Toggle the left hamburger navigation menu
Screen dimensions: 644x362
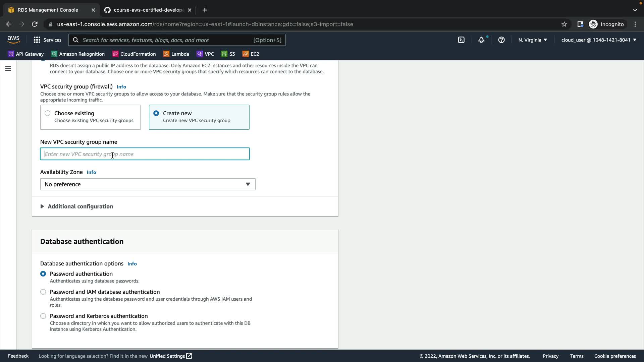coord(8,68)
